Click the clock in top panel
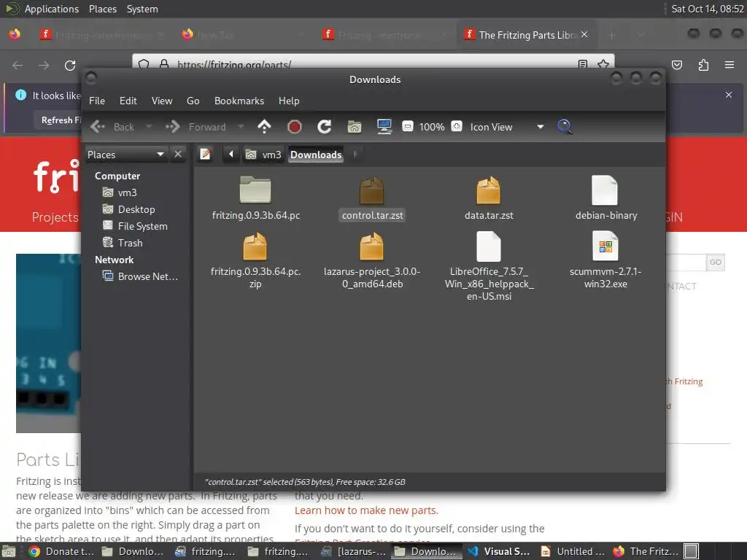This screenshot has height=560, width=747. [707, 9]
